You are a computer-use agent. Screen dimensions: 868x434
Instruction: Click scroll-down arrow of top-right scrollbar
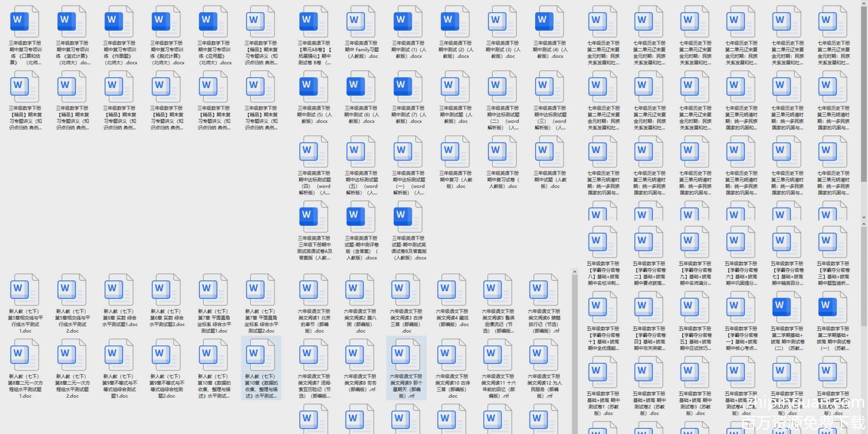point(864,217)
